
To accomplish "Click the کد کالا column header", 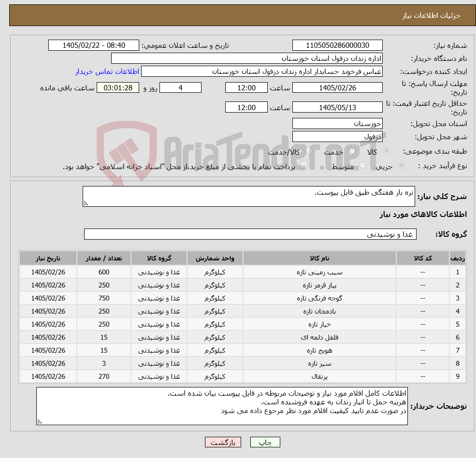I will point(422,258).
